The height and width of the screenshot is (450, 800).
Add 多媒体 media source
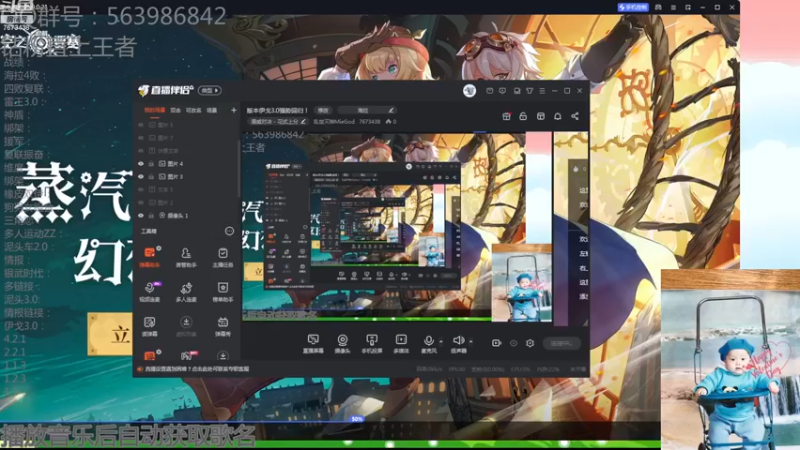pyautogui.click(x=401, y=344)
